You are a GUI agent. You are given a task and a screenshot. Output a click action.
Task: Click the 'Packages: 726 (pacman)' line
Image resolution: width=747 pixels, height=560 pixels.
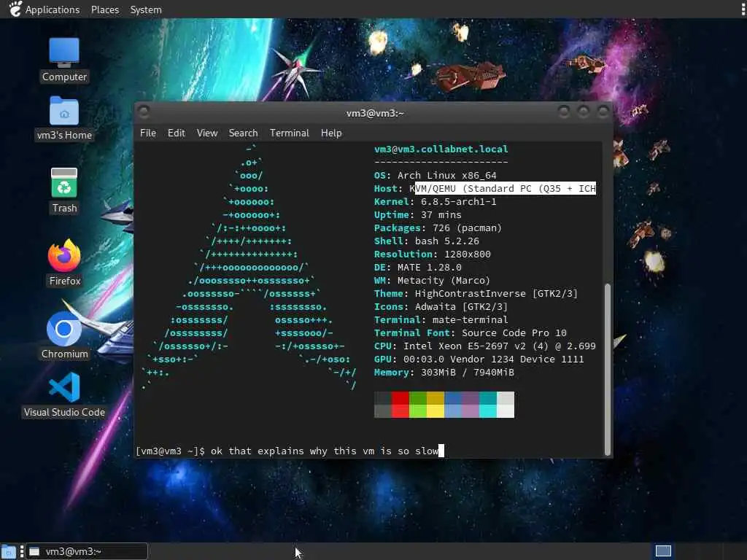point(438,227)
